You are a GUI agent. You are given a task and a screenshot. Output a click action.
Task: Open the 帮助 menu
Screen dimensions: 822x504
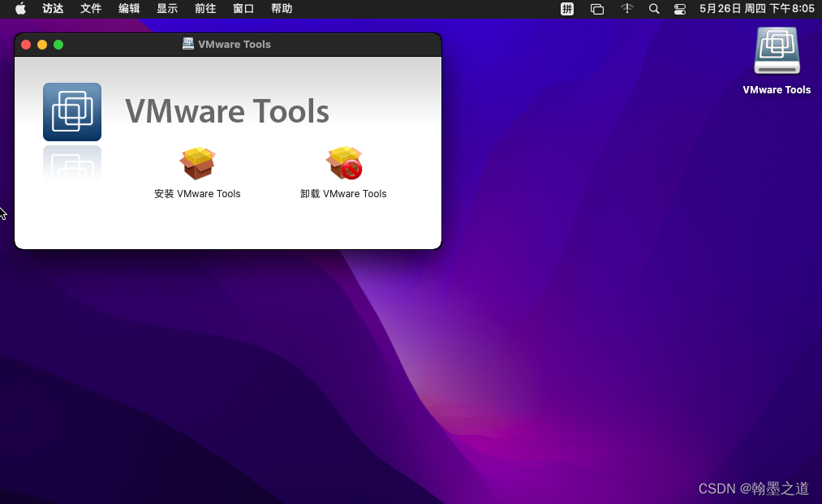[282, 8]
